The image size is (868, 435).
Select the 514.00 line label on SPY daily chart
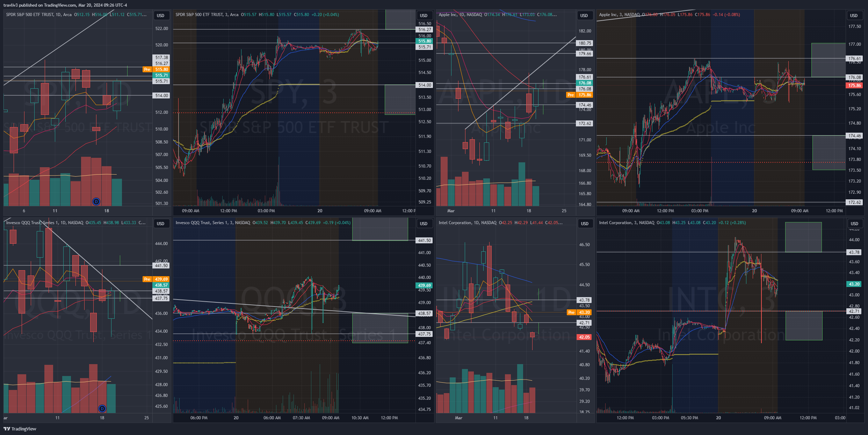click(161, 95)
